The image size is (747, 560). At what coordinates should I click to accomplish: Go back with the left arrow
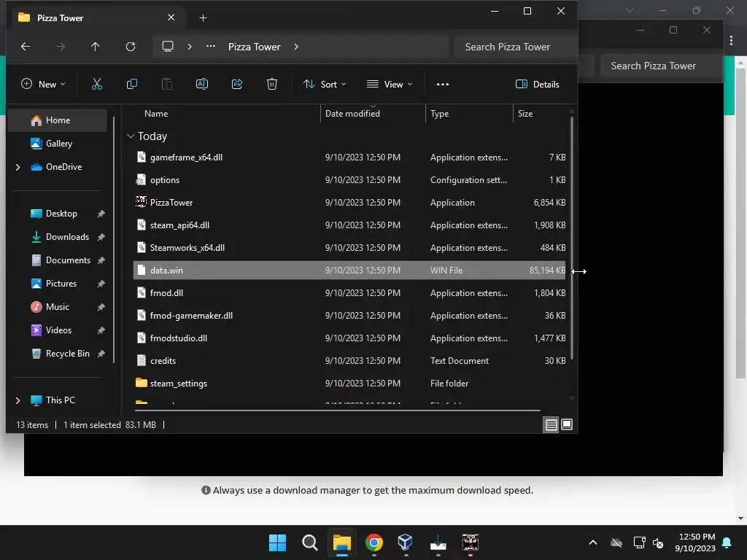point(26,47)
